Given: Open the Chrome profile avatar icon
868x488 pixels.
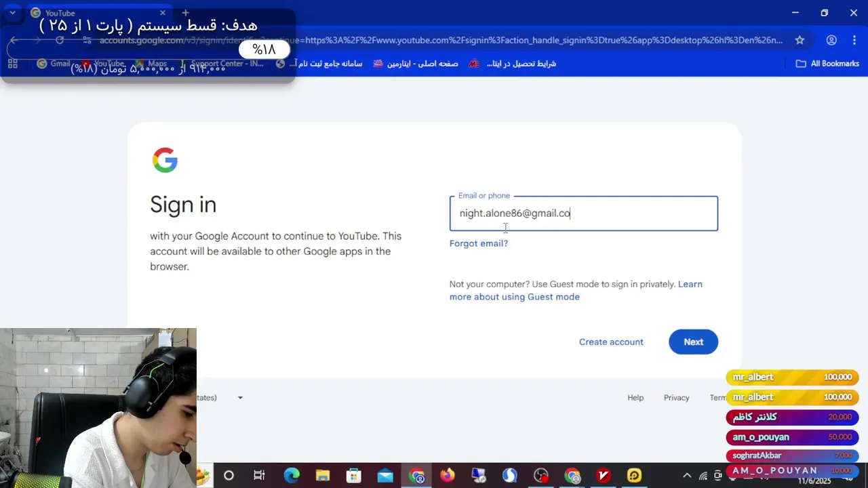Looking at the screenshot, I should coord(831,40).
